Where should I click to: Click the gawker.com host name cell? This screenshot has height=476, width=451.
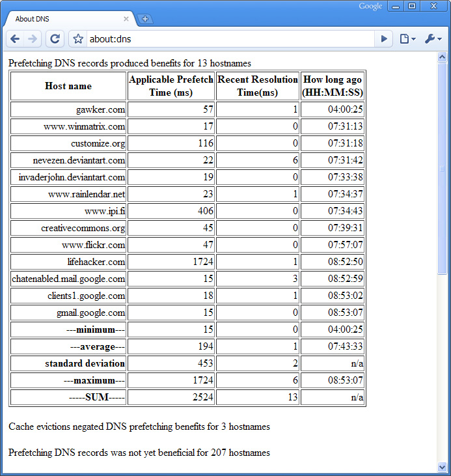[68, 109]
